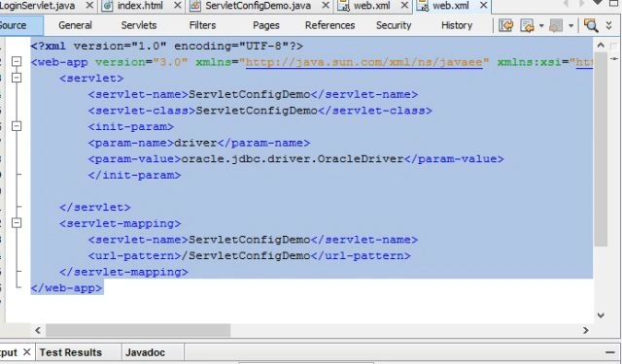622x364 pixels.
Task: Open the Security view
Action: (x=394, y=25)
